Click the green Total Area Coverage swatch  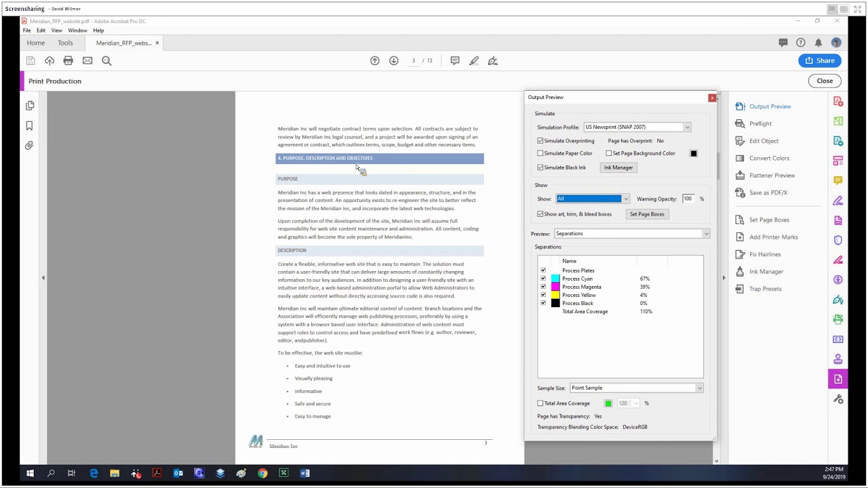(608, 403)
